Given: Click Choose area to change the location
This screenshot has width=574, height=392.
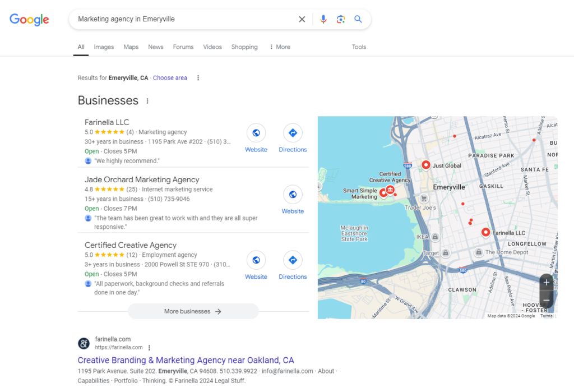Looking at the screenshot, I should coord(170,78).
